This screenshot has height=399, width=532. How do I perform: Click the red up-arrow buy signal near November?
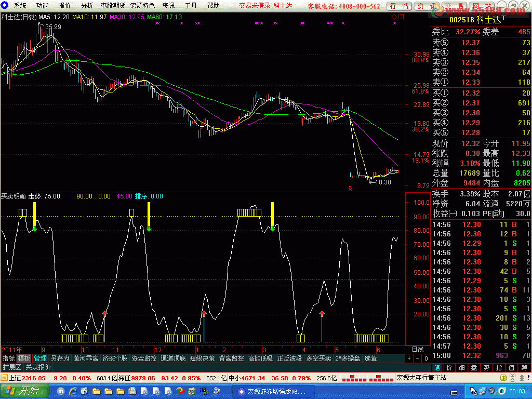(105, 314)
